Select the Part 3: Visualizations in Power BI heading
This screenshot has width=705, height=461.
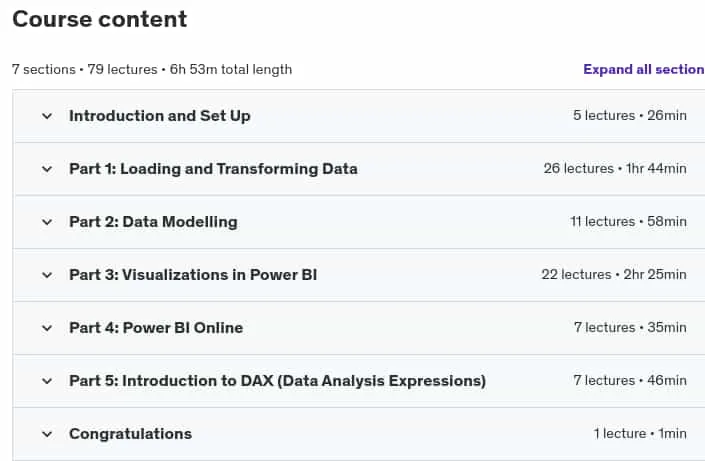click(193, 275)
